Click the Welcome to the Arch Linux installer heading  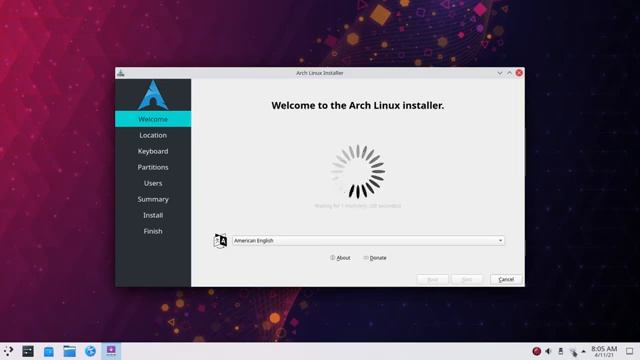(358, 105)
